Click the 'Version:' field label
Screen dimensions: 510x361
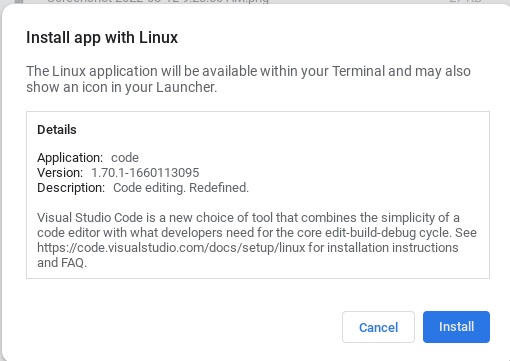click(x=60, y=173)
